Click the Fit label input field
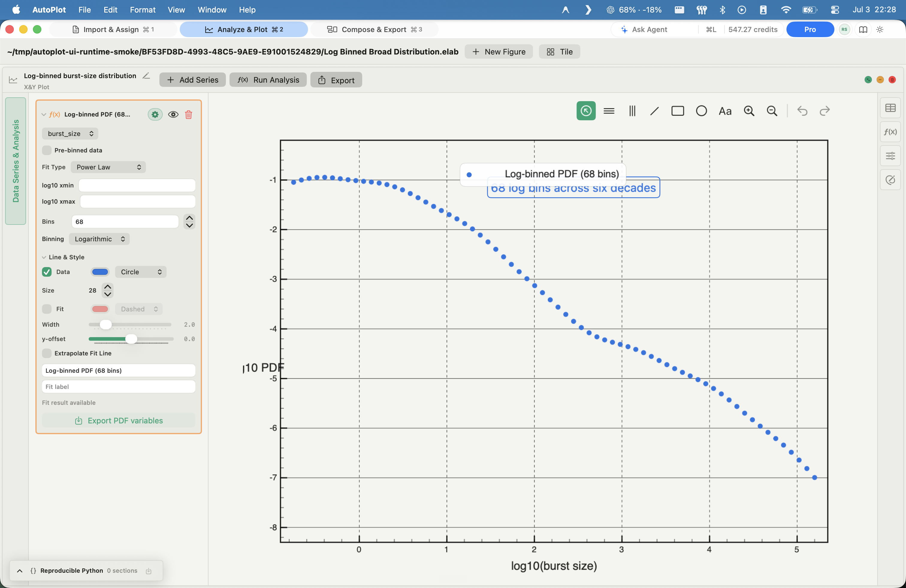The height and width of the screenshot is (588, 906). (x=119, y=387)
